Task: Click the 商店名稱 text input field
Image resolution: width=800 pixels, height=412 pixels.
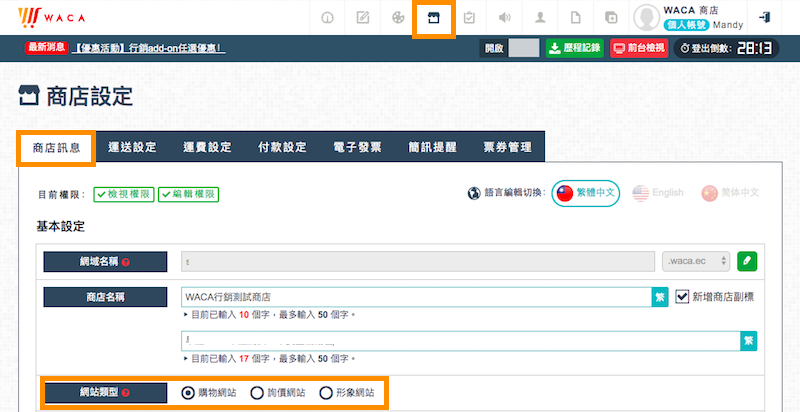Action: tap(417, 297)
